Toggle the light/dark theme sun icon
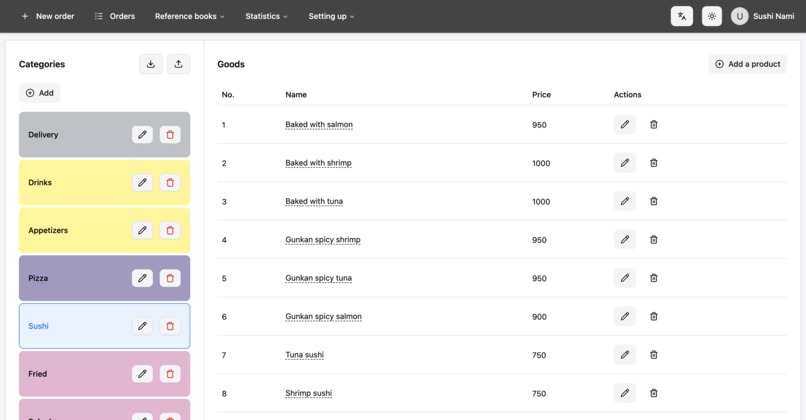The image size is (806, 420). coord(711,16)
